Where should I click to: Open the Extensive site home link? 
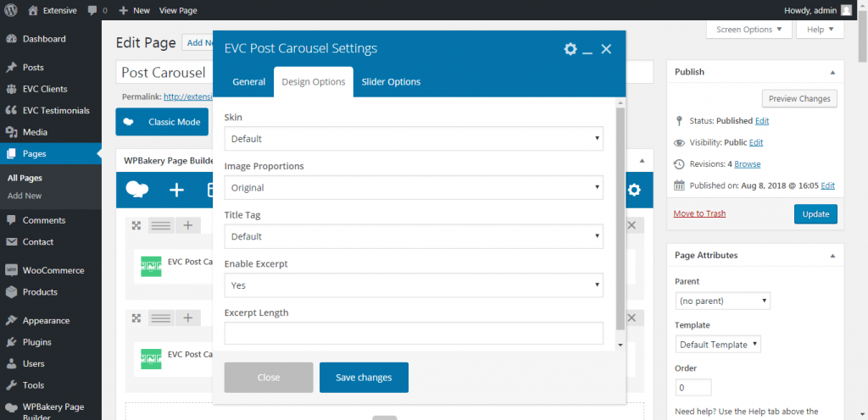click(x=53, y=10)
